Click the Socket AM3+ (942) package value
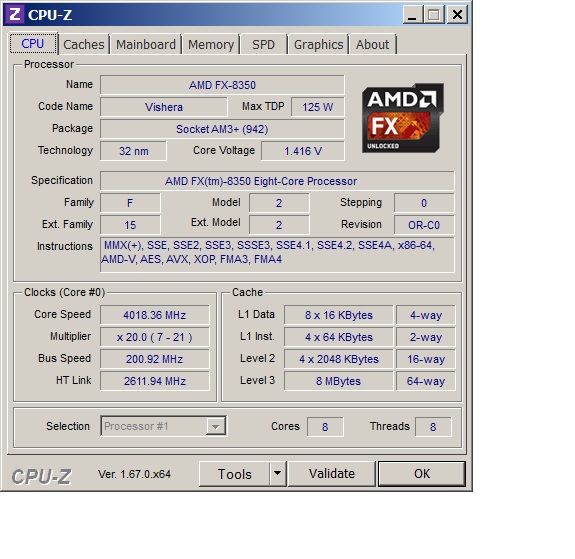575x559 pixels. pyautogui.click(x=222, y=129)
